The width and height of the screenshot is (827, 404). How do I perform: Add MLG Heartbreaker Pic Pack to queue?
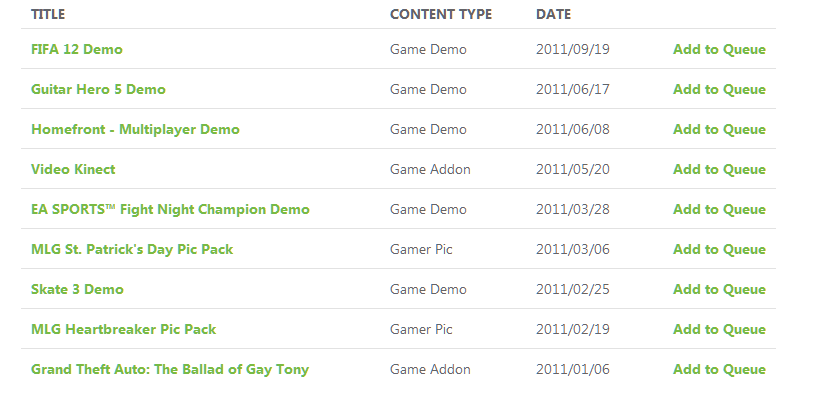pos(719,330)
